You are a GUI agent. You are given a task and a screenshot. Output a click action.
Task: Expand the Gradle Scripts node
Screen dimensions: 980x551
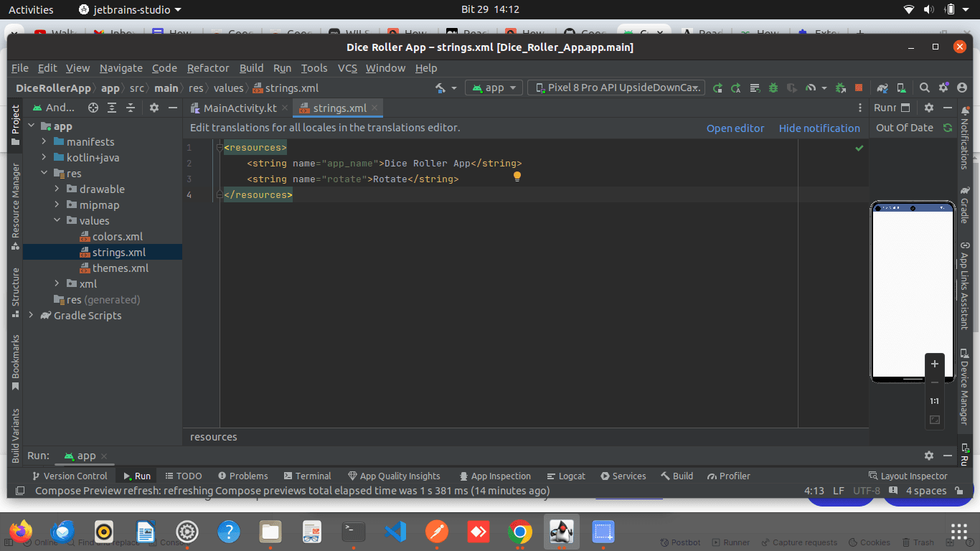(x=32, y=316)
